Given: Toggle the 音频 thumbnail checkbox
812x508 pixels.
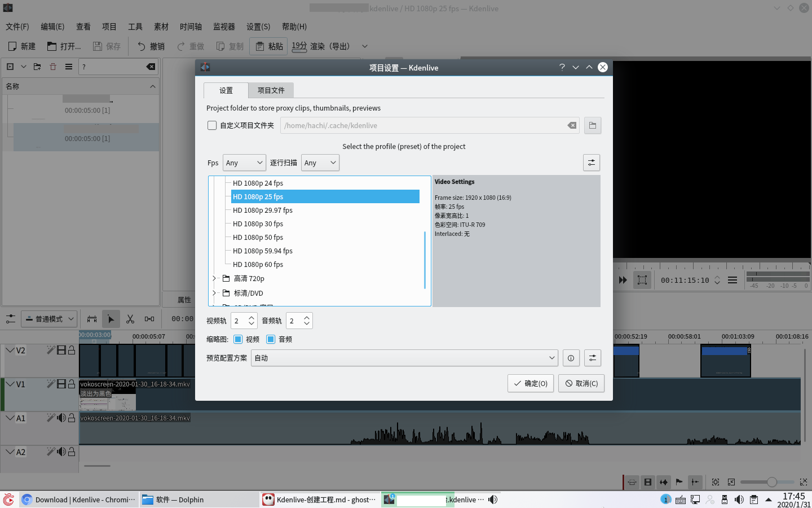Looking at the screenshot, I should tap(271, 339).
